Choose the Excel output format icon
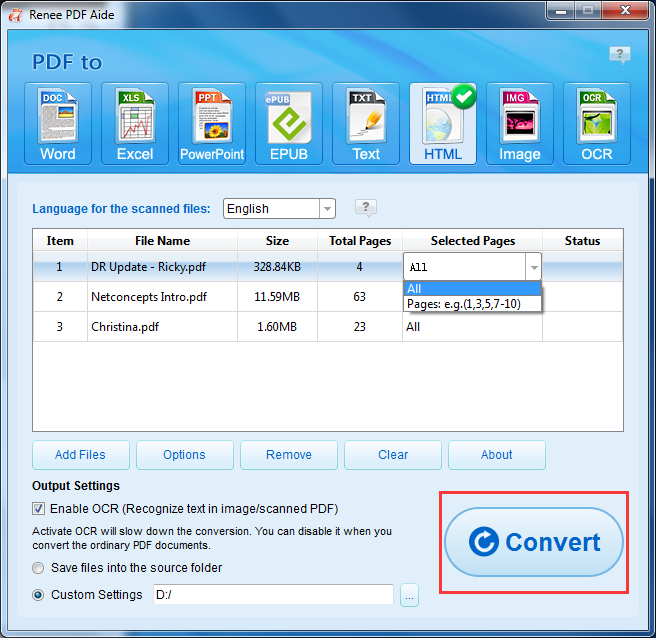This screenshot has width=656, height=638. [135, 124]
